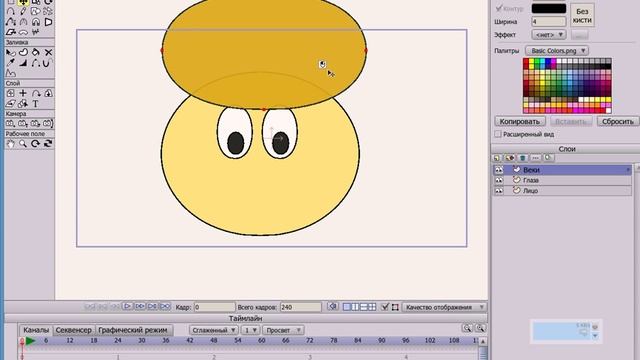This screenshot has width=640, height=360.
Task: Select the line width tool
Action: [23, 63]
